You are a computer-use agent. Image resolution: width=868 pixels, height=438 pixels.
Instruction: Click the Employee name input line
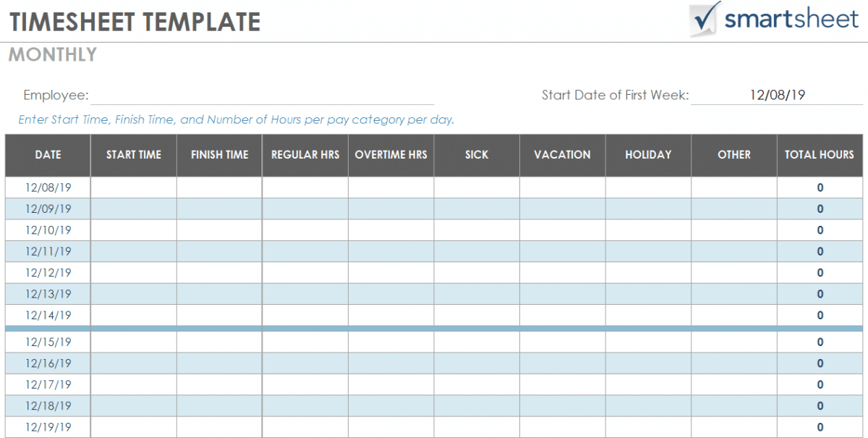coord(262,96)
